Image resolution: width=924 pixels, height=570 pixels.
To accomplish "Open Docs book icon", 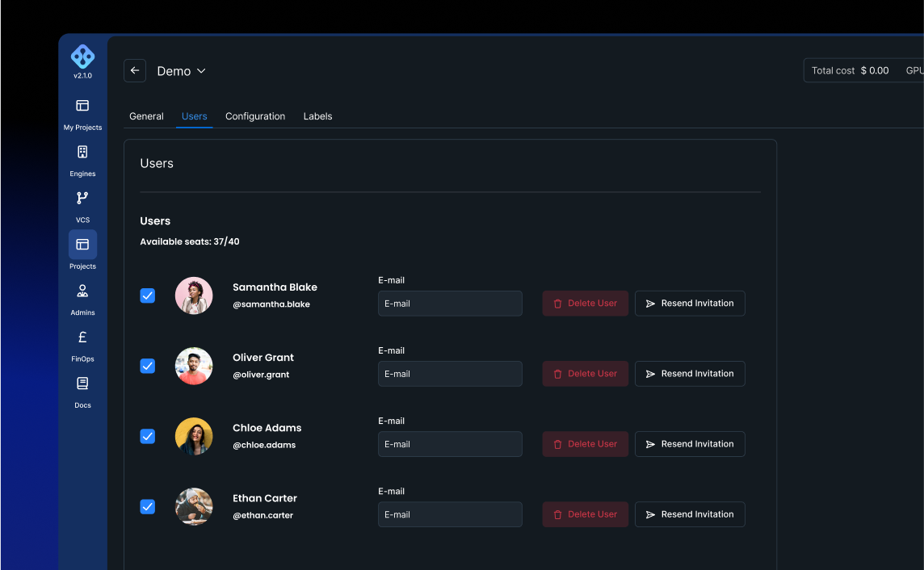I will pos(82,383).
